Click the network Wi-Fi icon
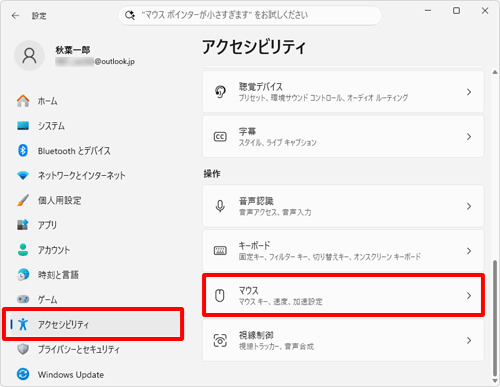The image size is (500, 387). pos(23,175)
